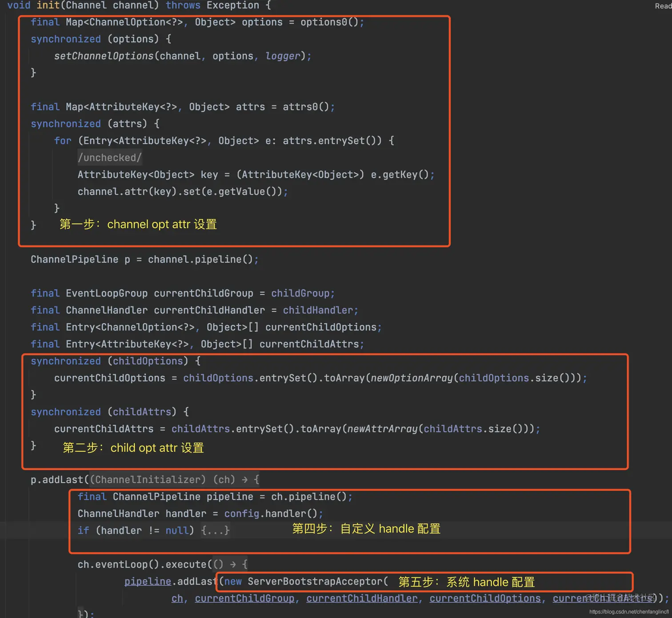Follow the underlined currentChildGroup argument
The height and width of the screenshot is (618, 672).
244,598
